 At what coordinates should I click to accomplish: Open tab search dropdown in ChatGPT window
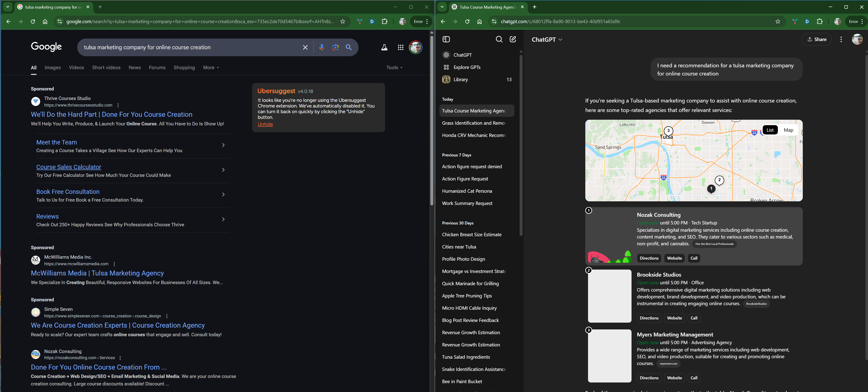(x=442, y=7)
